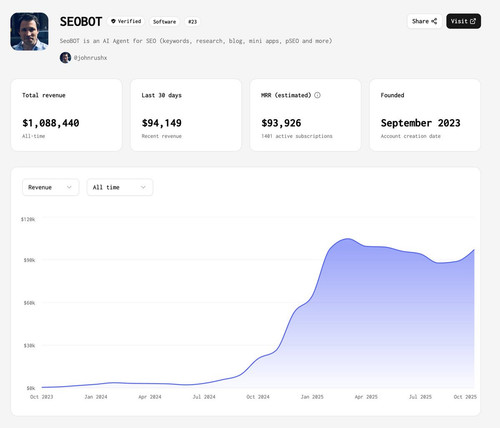
Task: Click the Jan 2024 x-axis label
Action: tap(96, 397)
